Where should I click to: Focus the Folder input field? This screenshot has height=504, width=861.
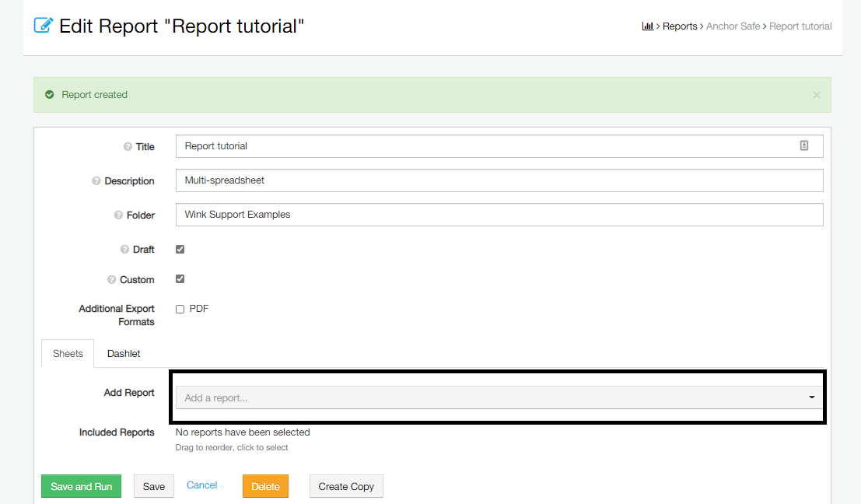499,215
